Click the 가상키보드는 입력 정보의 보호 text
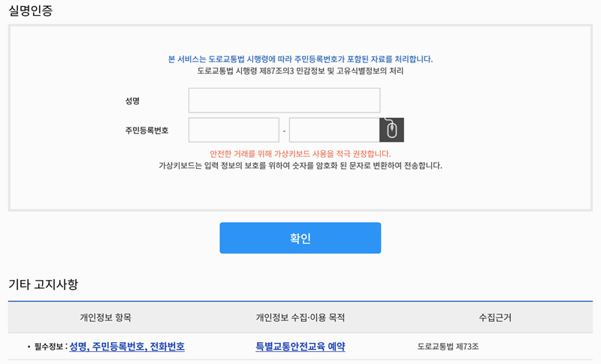This screenshot has width=601, height=364. point(300,166)
